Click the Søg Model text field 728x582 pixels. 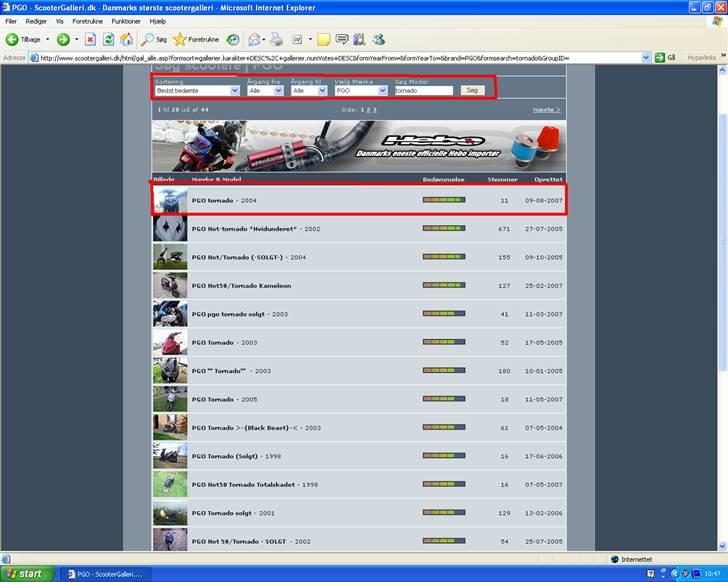tap(423, 90)
